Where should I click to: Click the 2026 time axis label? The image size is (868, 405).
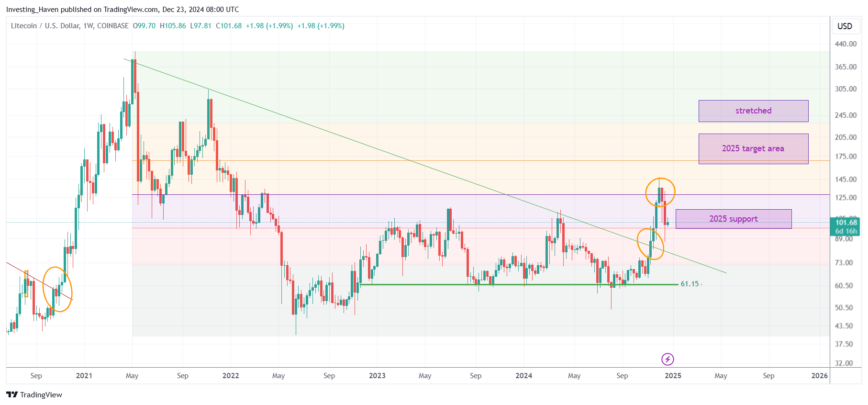click(x=820, y=376)
